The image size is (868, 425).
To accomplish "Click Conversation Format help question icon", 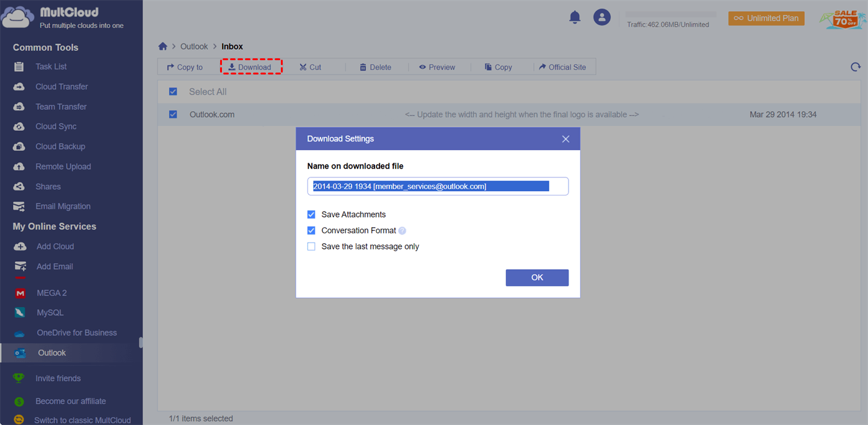I will tap(402, 231).
